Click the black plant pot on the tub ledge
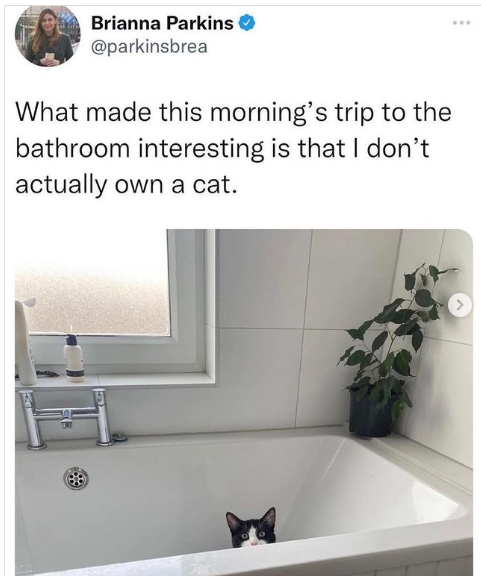This screenshot has width=481, height=576. (370, 413)
